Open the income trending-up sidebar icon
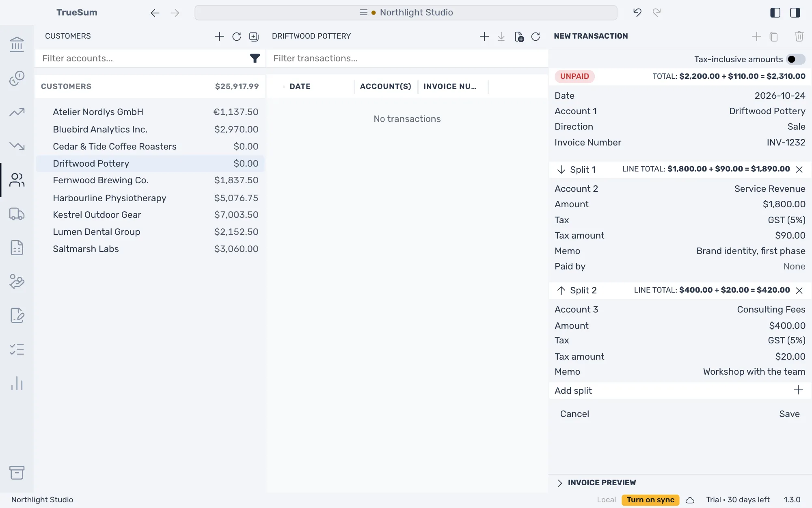This screenshot has width=812, height=508. tap(17, 112)
